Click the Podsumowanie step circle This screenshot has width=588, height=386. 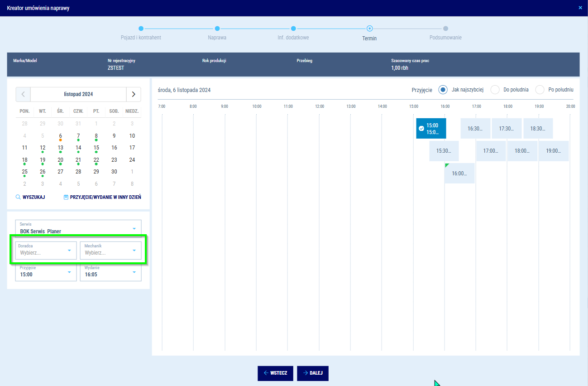click(x=445, y=28)
